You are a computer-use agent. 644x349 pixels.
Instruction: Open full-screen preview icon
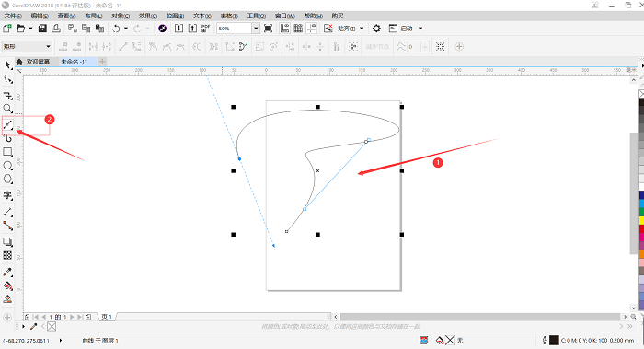pyautogui.click(x=269, y=29)
